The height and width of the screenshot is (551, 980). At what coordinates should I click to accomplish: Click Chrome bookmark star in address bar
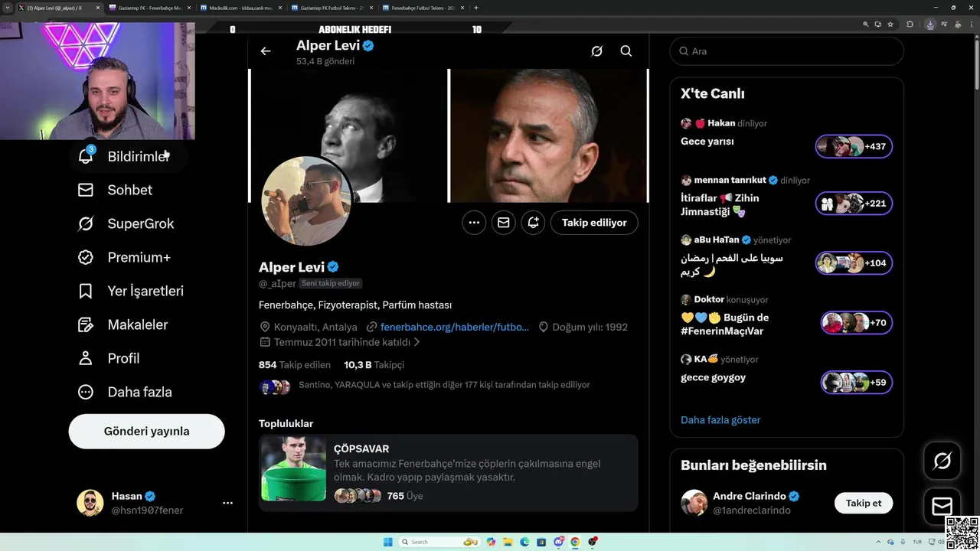click(890, 24)
